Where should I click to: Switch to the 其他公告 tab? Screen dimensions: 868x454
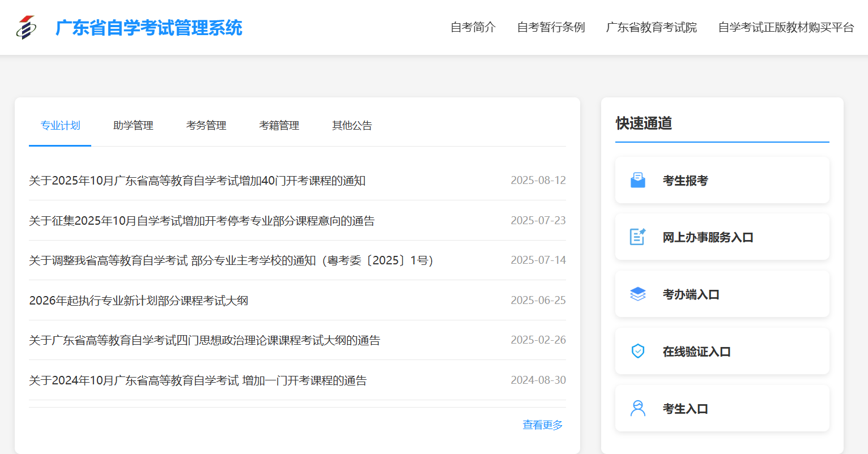[351, 126]
